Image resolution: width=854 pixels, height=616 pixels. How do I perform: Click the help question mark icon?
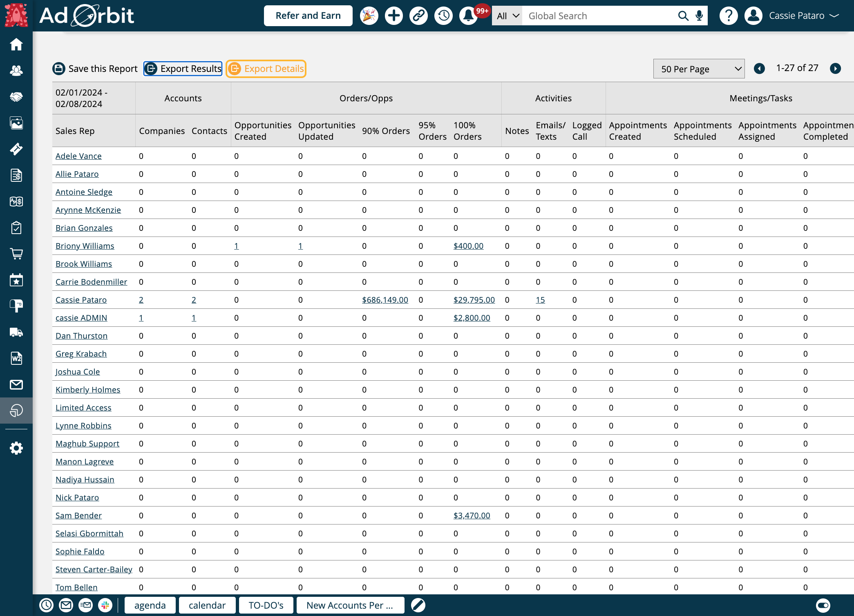coord(728,16)
